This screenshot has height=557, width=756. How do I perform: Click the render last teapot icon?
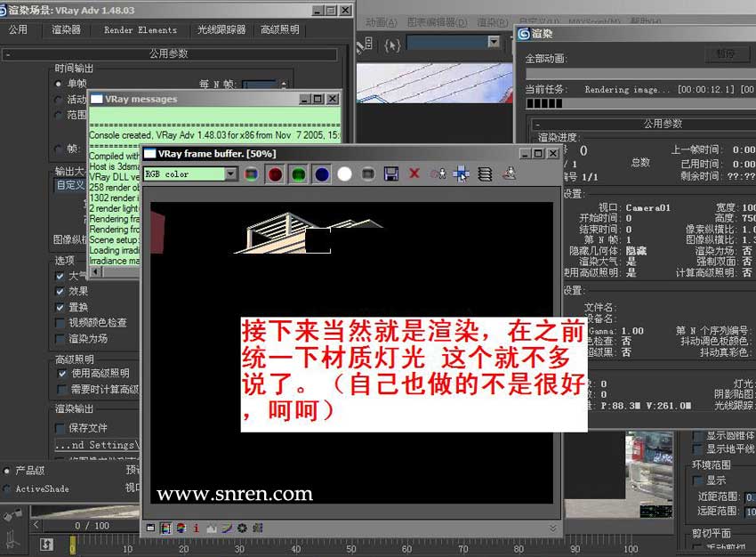509,174
